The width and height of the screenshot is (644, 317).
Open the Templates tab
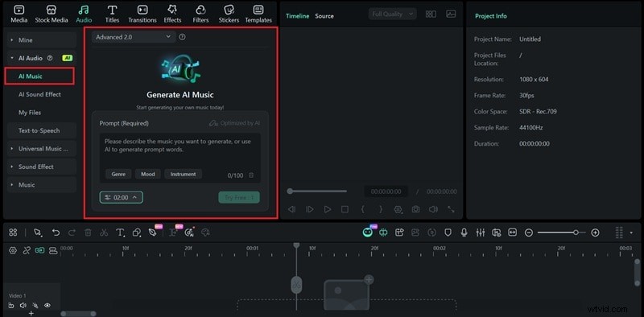[x=258, y=14]
